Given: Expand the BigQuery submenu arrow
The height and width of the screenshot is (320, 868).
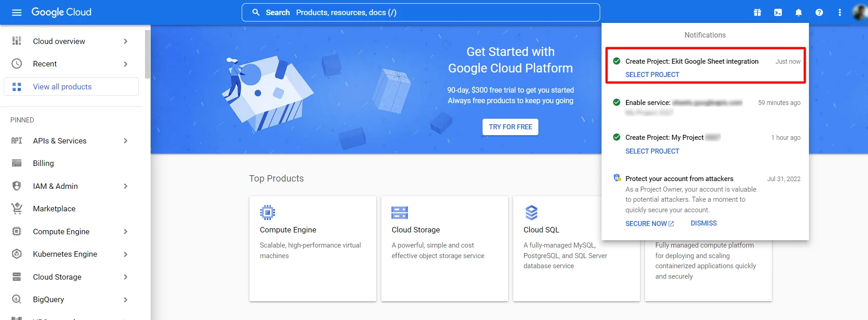Looking at the screenshot, I should [125, 299].
